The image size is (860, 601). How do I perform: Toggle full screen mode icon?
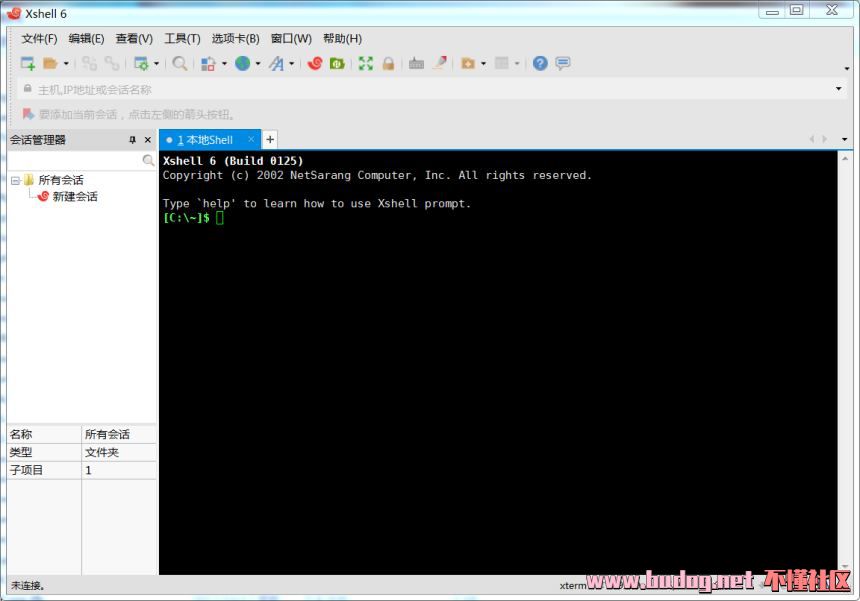click(x=365, y=63)
